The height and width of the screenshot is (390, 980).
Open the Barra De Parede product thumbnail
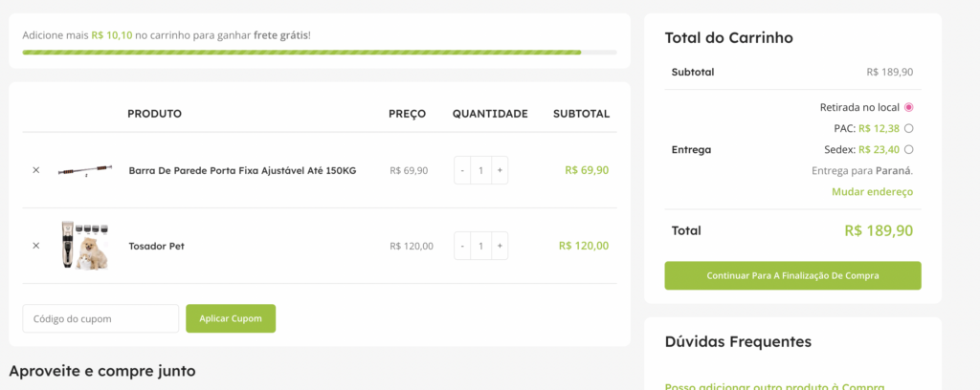click(x=84, y=171)
